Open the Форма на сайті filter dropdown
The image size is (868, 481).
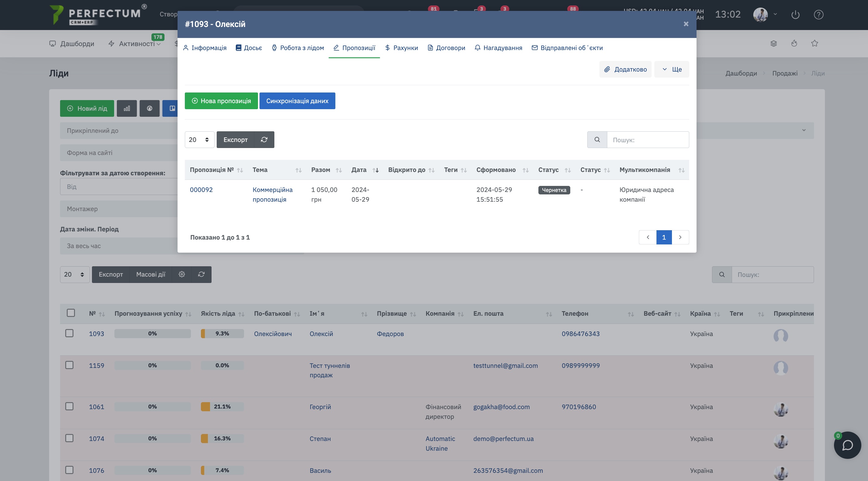point(119,153)
